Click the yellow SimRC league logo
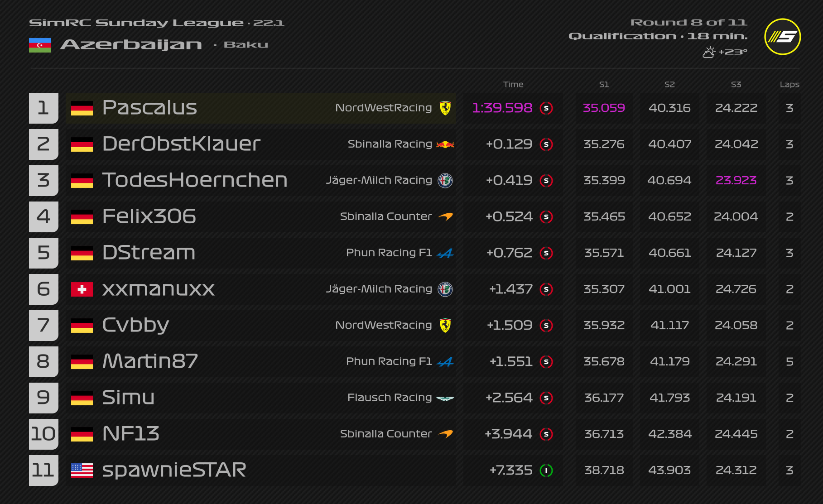Viewport: 823px width, 504px height. [782, 37]
